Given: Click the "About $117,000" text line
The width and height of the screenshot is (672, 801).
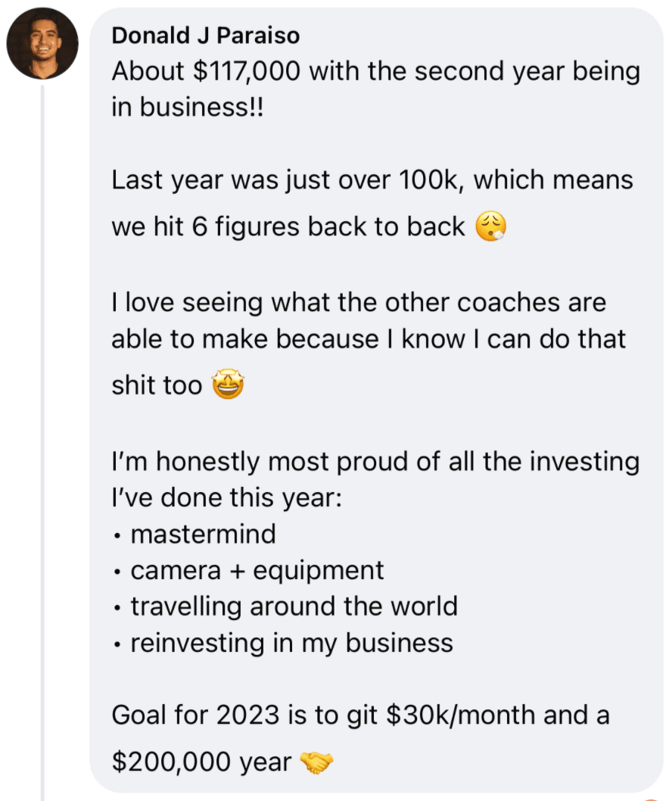Looking at the screenshot, I should coord(375,72).
